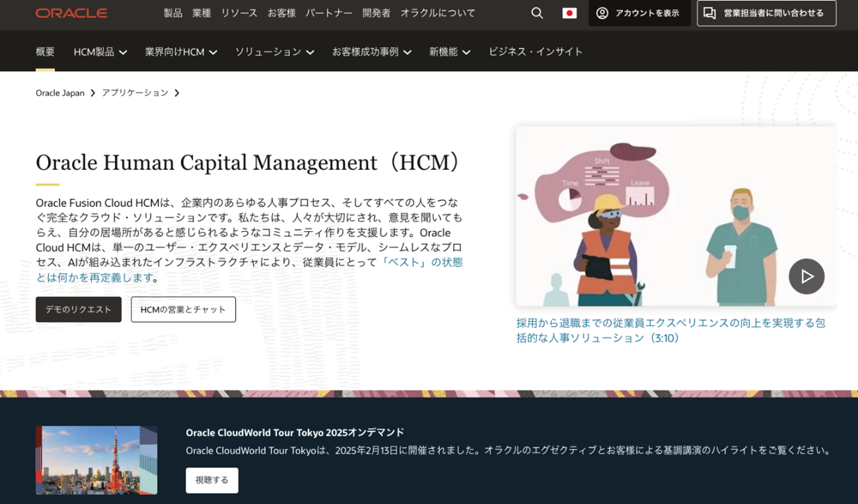Click the Tokyo Tower thumbnail image
Image resolution: width=858 pixels, height=504 pixels.
pyautogui.click(x=96, y=460)
